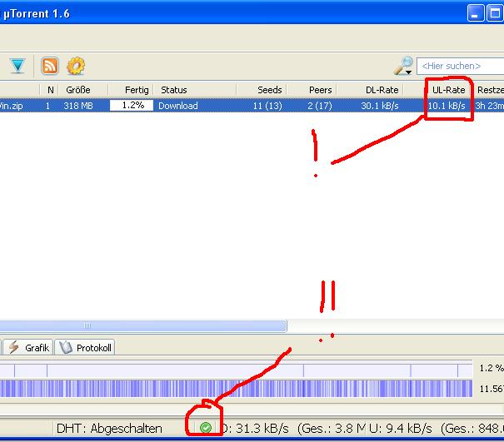504x442 pixels.
Task: Click the seeds value 11 (13)
Action: point(267,106)
